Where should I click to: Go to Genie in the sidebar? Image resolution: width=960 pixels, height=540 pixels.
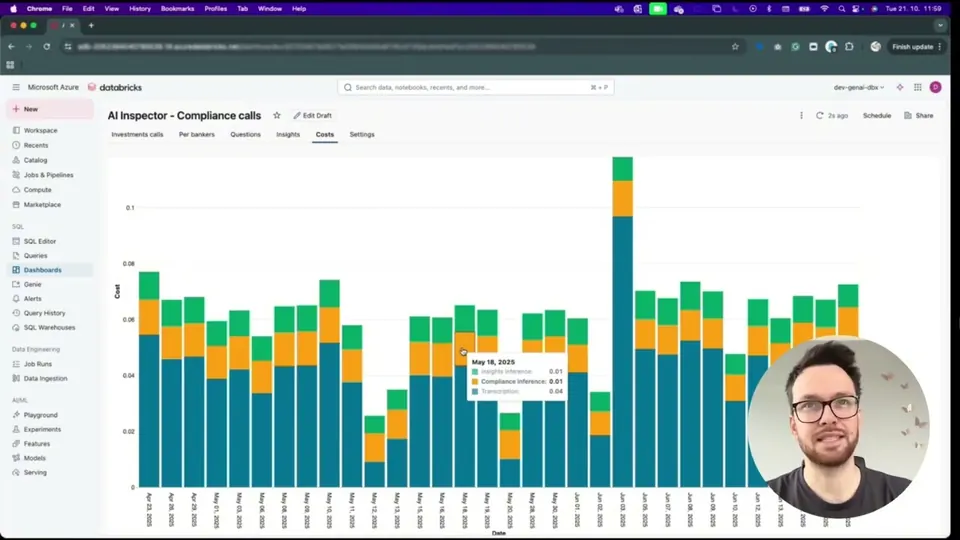(x=32, y=284)
